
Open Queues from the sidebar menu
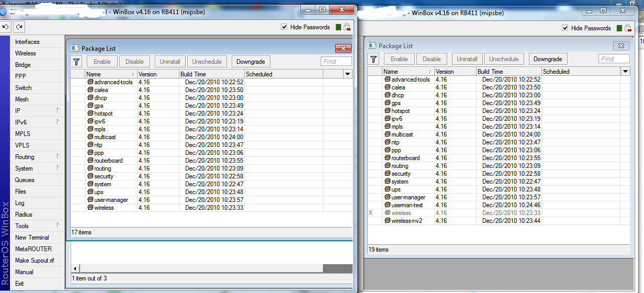pyautogui.click(x=37, y=180)
